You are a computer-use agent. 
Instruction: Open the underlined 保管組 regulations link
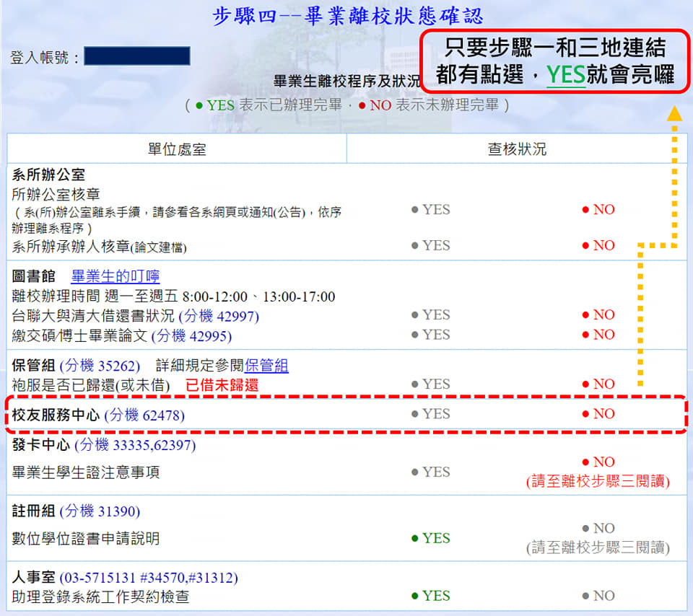[x=266, y=365]
